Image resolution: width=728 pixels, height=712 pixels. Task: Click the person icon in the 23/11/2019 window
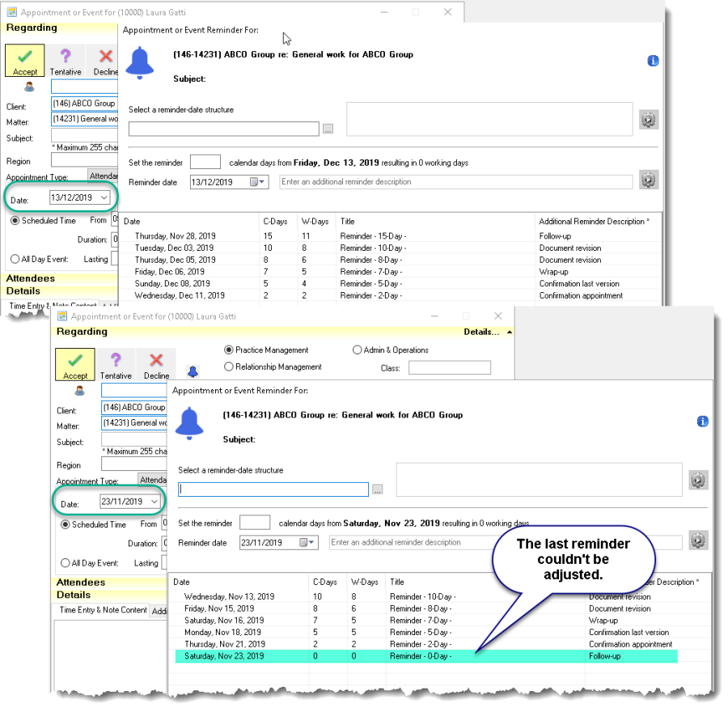coord(80,391)
